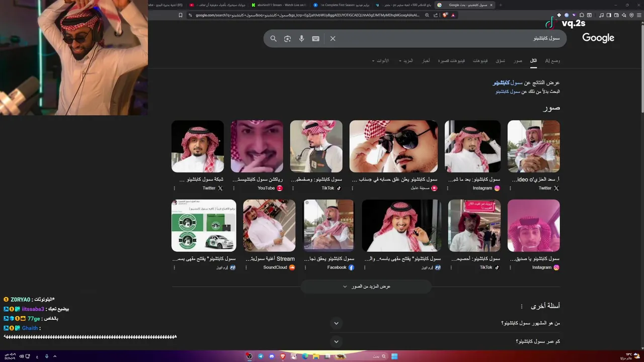Click the zoom magnifier icon in address bar
The image size is (644, 362).
[x=427, y=15]
